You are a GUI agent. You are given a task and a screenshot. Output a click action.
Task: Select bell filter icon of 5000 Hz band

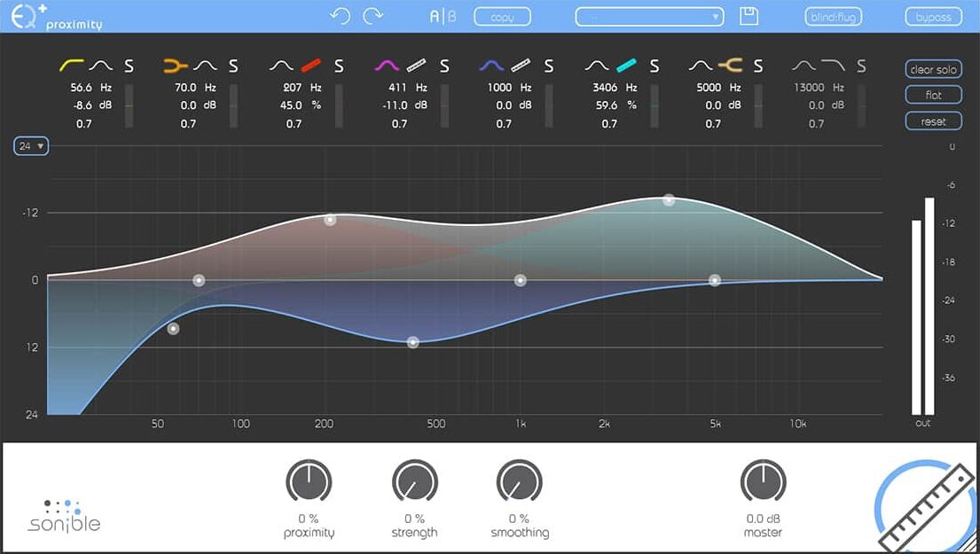[x=701, y=65]
